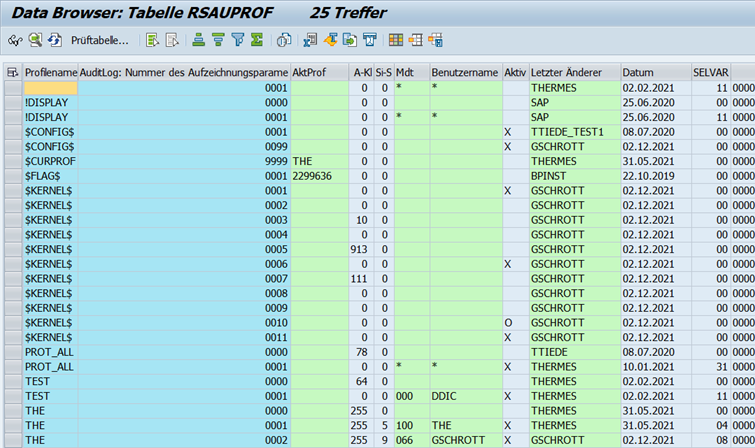
Task: Sort table in ascending order
Action: pyautogui.click(x=199, y=41)
